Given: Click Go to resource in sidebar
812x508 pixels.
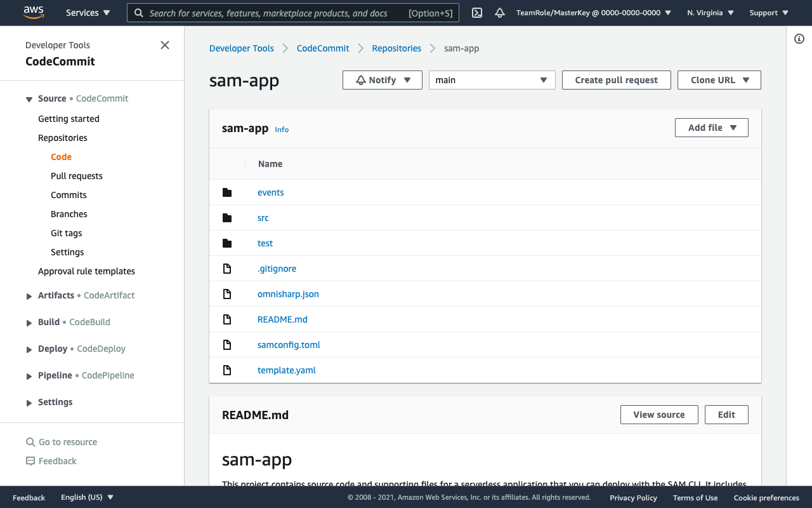Looking at the screenshot, I should tap(68, 442).
